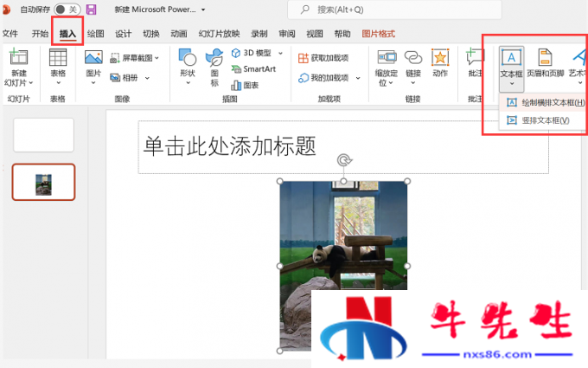Switch to the 视图 tab
588x368 pixels.
315,34
